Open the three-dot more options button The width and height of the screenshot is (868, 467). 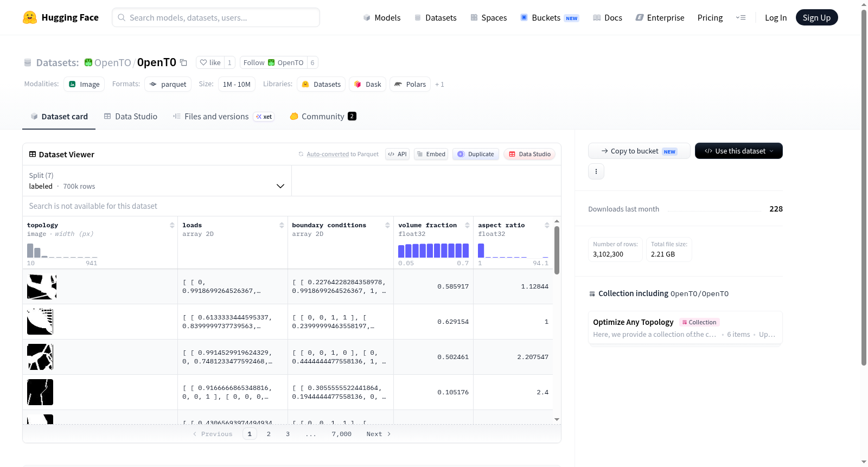pos(596,171)
